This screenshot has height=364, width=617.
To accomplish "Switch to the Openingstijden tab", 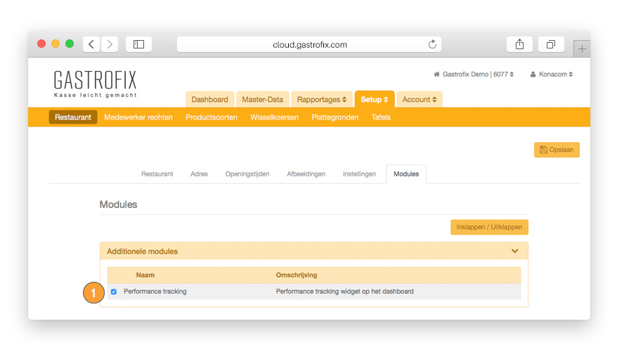I will pos(247,174).
